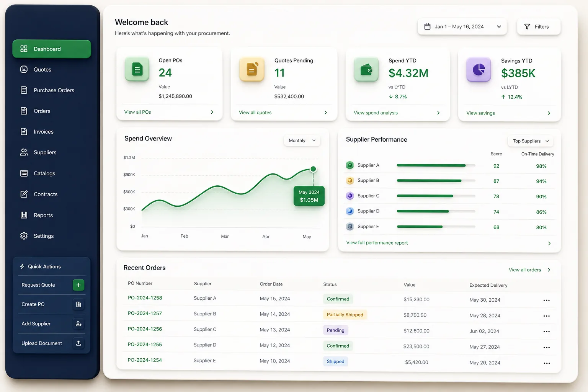
Task: Click the upload icon beside Upload Document
Action: (x=78, y=343)
